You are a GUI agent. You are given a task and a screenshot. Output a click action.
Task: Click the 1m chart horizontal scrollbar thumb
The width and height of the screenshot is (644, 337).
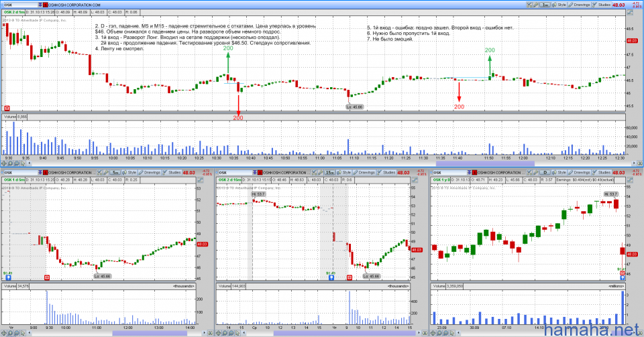click(484, 163)
